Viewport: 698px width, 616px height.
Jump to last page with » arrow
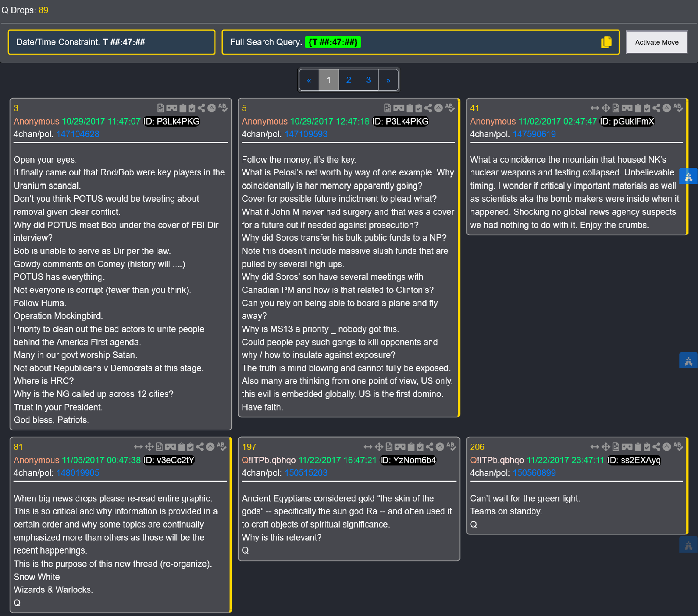pos(388,80)
